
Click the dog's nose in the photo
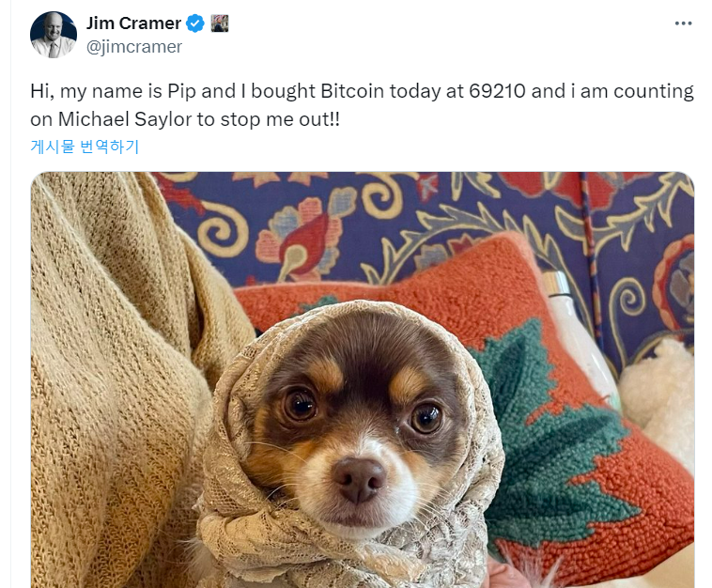click(x=359, y=479)
